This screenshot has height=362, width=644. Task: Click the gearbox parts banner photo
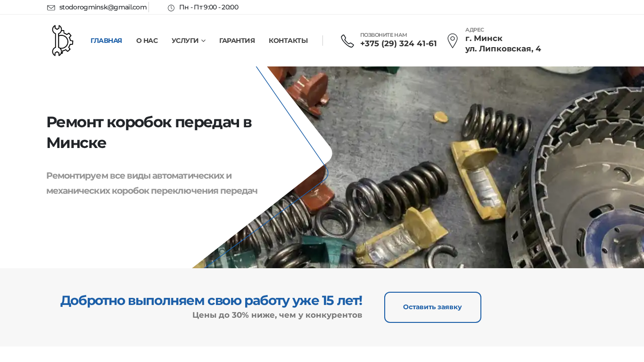[x=471, y=167]
